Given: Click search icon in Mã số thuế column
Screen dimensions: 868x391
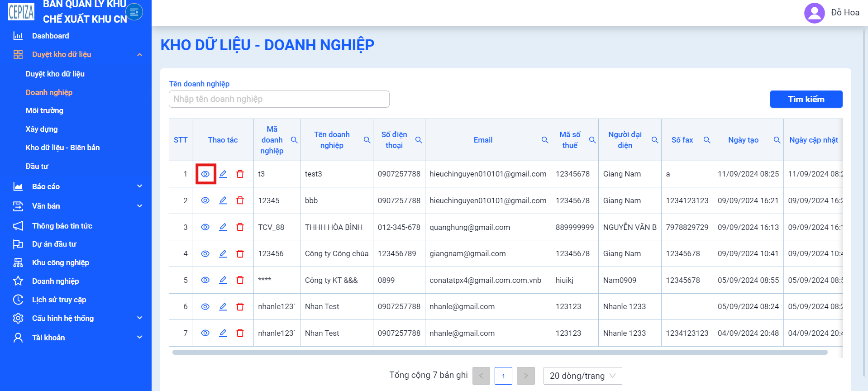Looking at the screenshot, I should (x=592, y=140).
